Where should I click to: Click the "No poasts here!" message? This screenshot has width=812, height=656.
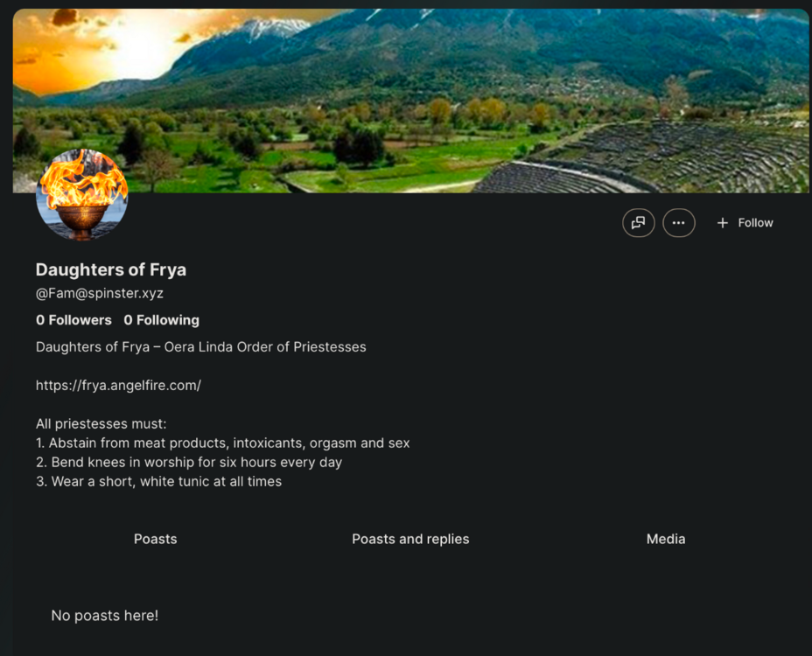(x=105, y=615)
